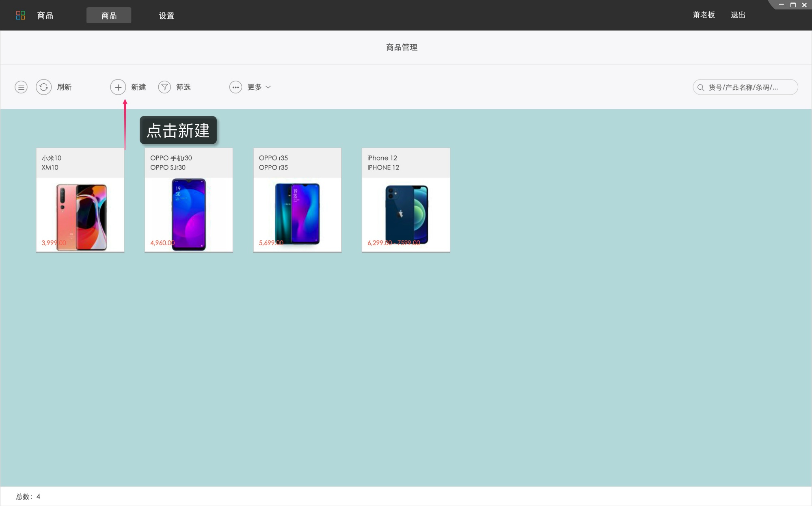The height and width of the screenshot is (506, 812).
Task: Click the 筛选 filter label
Action: pyautogui.click(x=183, y=87)
